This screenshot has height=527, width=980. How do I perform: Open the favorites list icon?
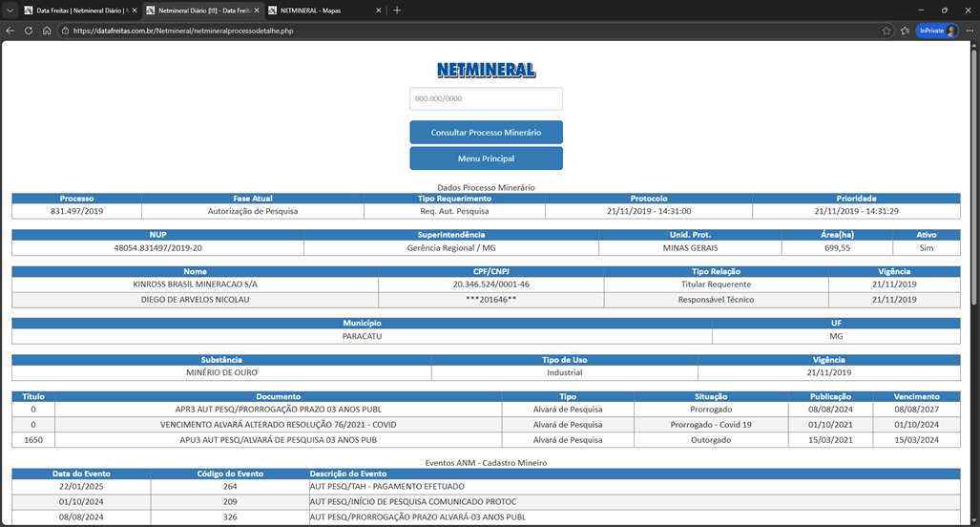pos(905,30)
